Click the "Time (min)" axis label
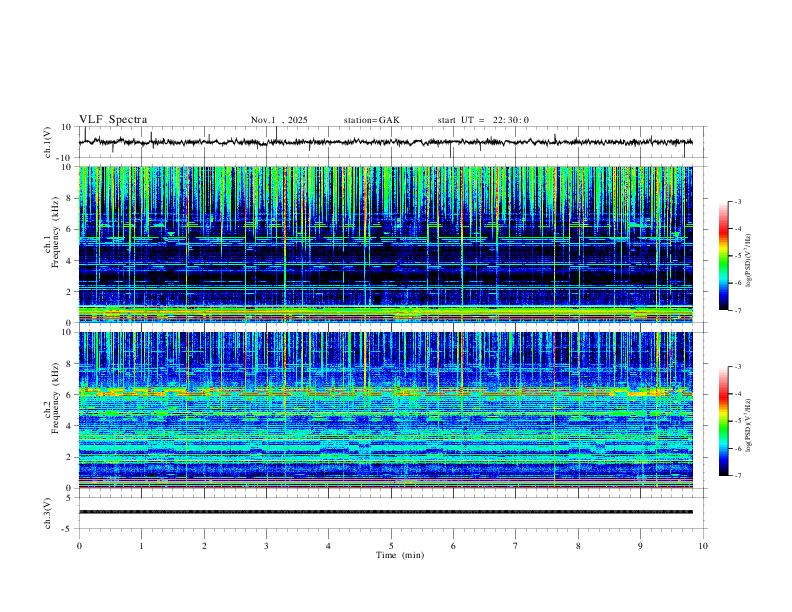Viewport: 792px width, 612px height. pos(400,555)
